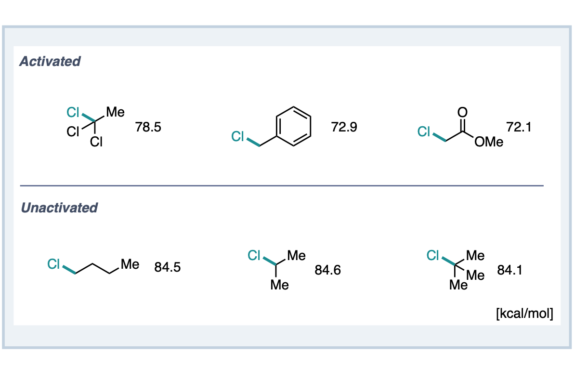The width and height of the screenshot is (575, 380).
Task: Select the 1,1,1-trichloroethane structure
Action: 95,127
